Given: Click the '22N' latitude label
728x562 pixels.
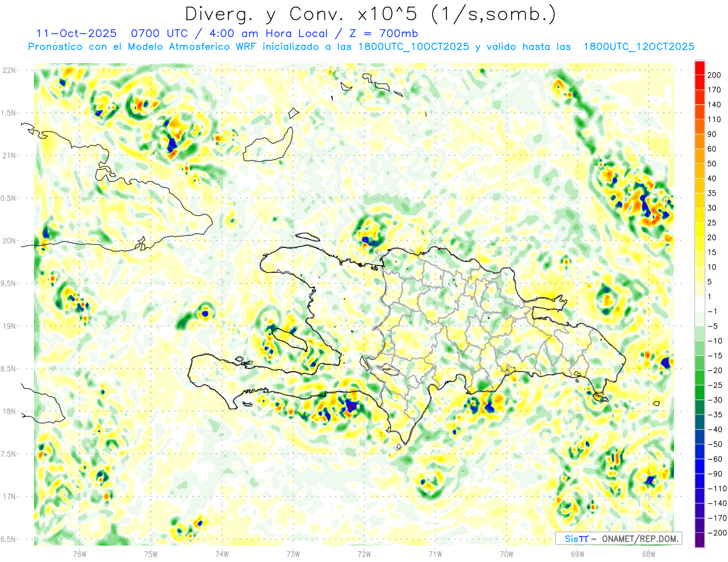Looking at the screenshot, I should pyautogui.click(x=9, y=70).
